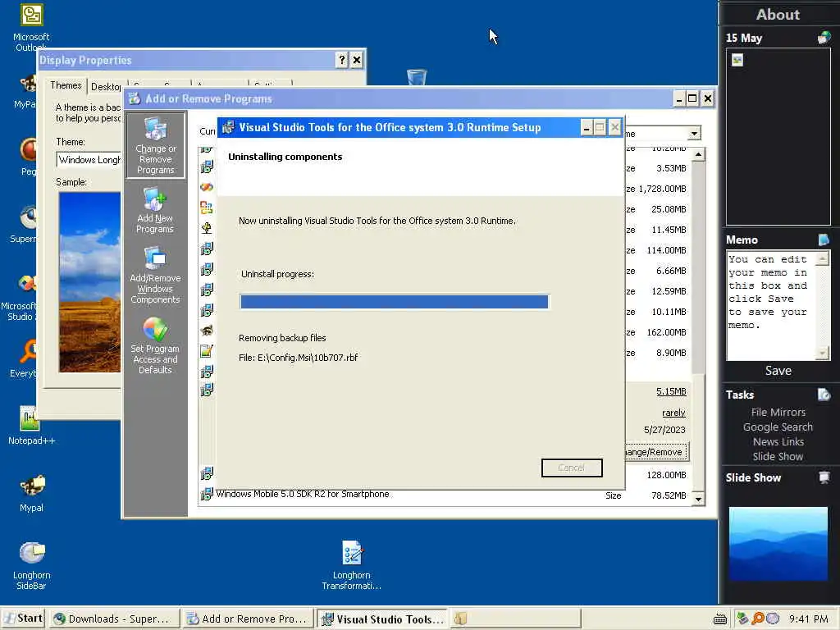Image resolution: width=840 pixels, height=630 pixels.
Task: Click the slide show mountain thumbnail
Action: pos(778,544)
